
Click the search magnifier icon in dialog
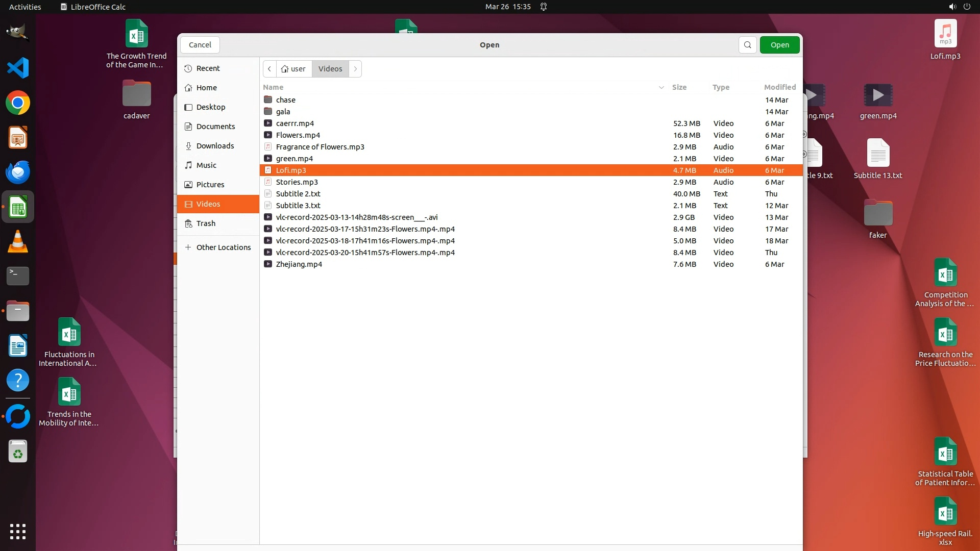747,45
